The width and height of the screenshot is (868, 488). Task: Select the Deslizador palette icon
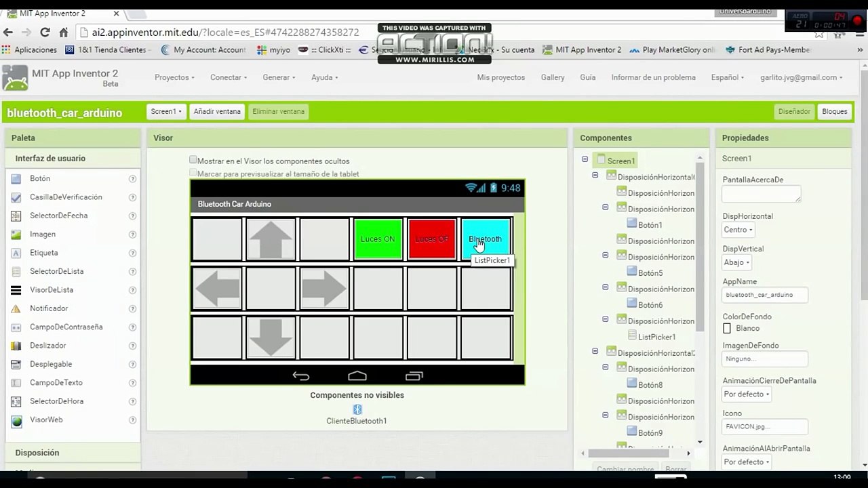tap(16, 346)
